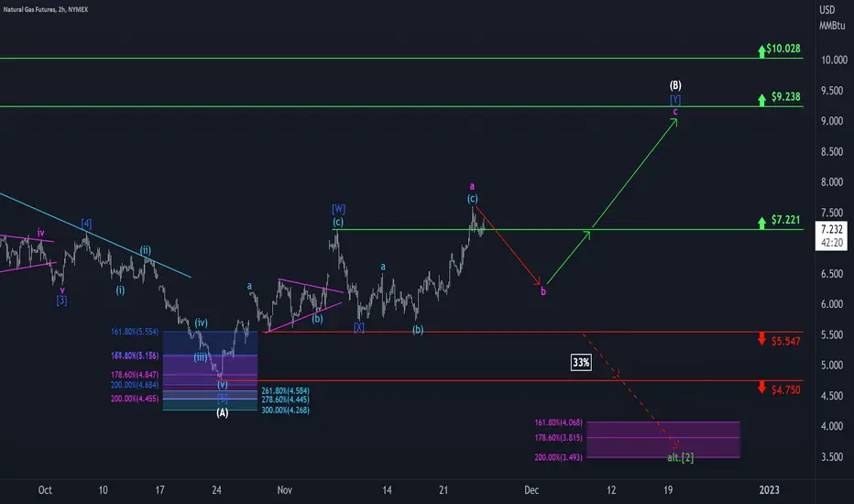Click the $4.750 support price label

(785, 390)
